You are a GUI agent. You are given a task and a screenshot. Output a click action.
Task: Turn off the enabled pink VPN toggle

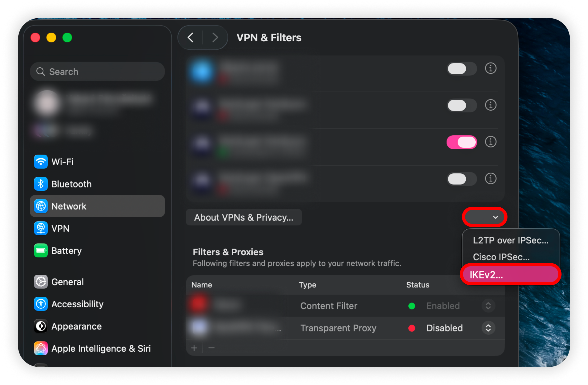point(462,142)
